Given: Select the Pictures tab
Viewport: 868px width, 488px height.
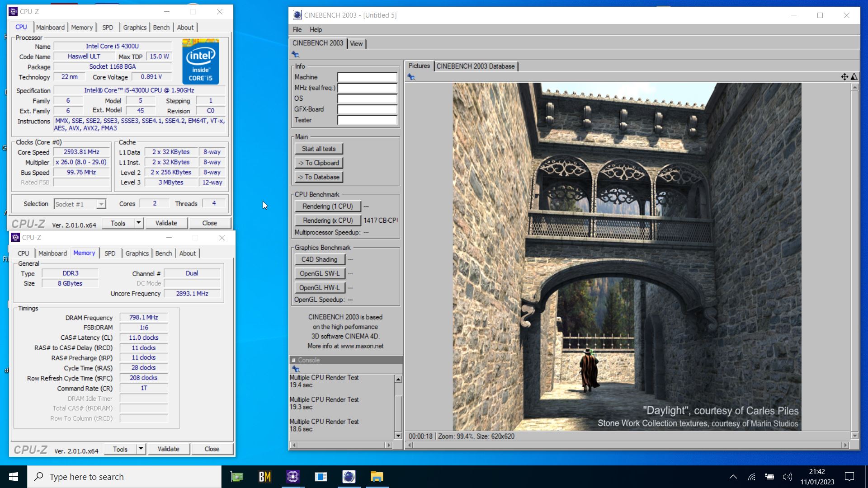Looking at the screenshot, I should click(x=419, y=66).
